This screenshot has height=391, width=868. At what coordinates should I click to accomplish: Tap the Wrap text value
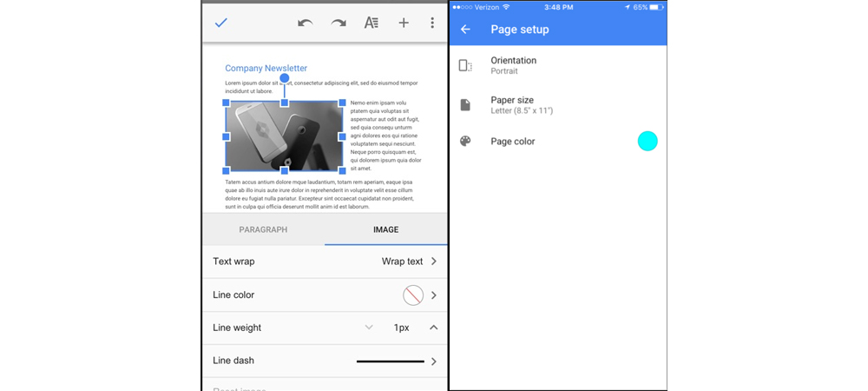pos(403,262)
